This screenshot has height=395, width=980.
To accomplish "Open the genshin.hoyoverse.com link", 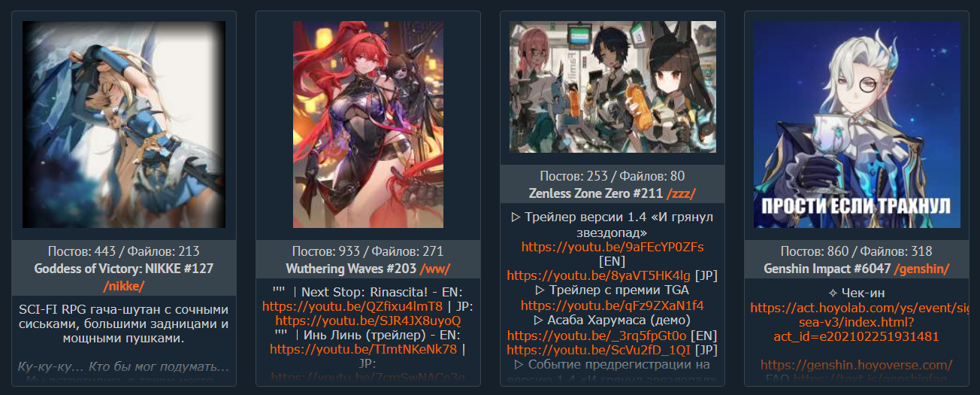I will (x=857, y=365).
